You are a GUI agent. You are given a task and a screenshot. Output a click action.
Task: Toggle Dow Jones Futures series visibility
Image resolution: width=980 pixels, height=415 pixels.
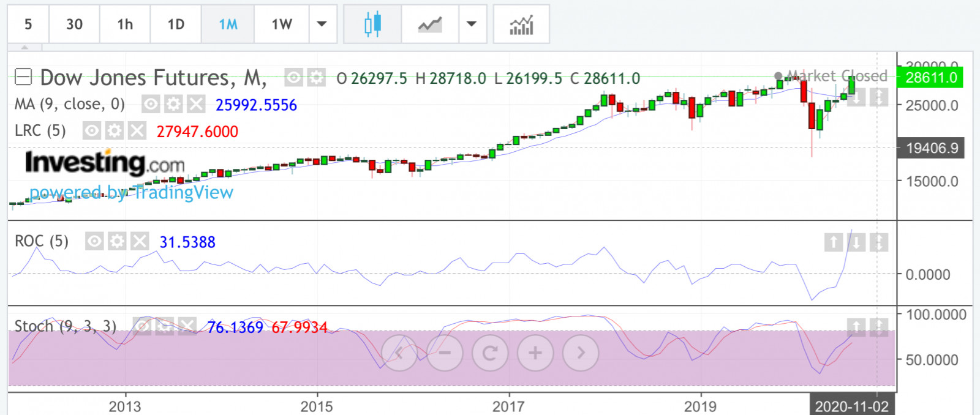coord(294,78)
